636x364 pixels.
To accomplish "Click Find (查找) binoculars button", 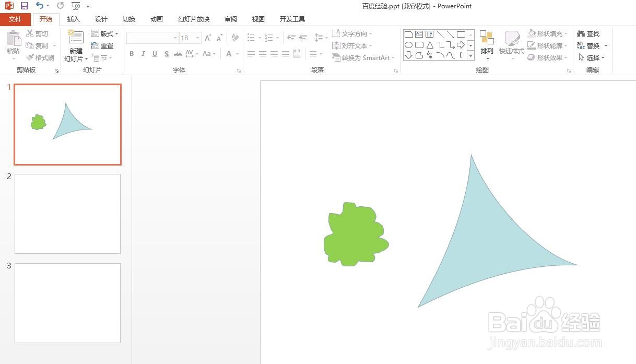I will coord(588,33).
